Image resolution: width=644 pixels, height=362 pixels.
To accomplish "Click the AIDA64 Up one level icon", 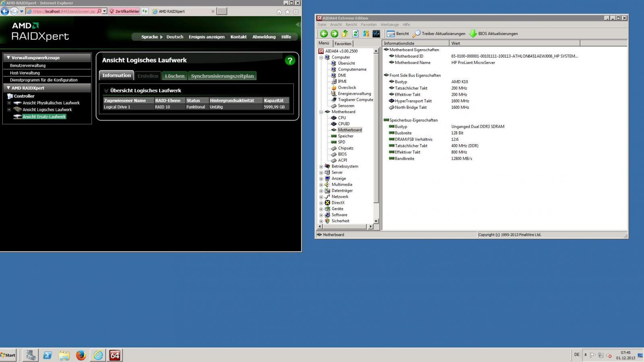I will (x=345, y=34).
